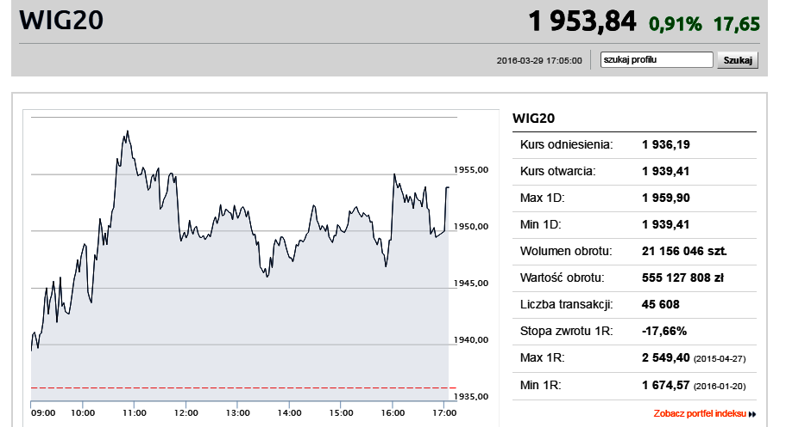
Task: Click the 1940,00 chart axis label
Action: coord(471,340)
